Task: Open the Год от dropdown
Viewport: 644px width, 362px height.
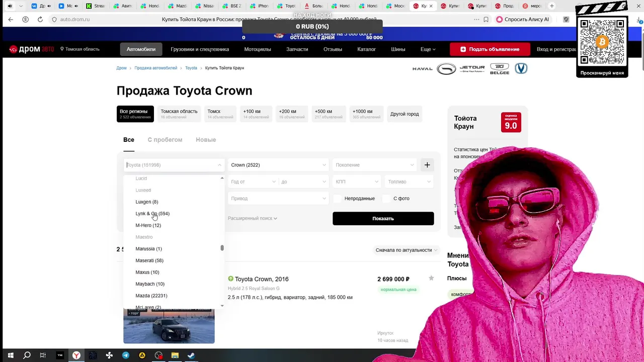Action: point(253,182)
